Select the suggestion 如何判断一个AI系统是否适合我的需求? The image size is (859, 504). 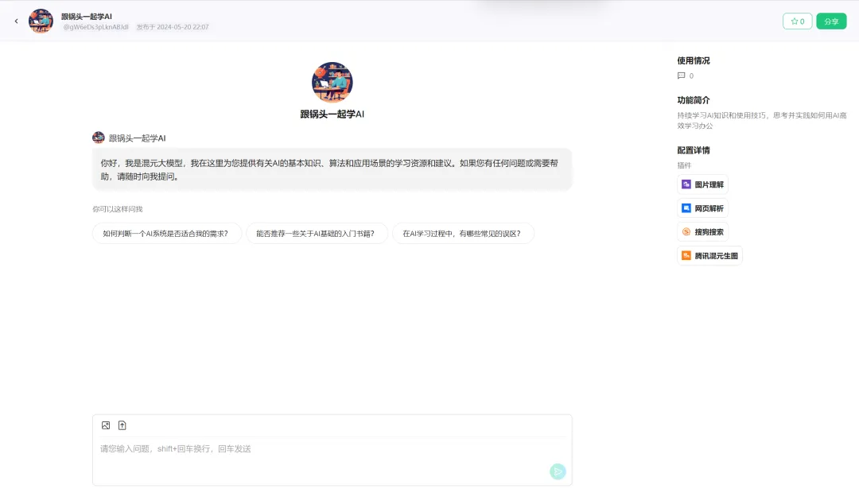coord(166,234)
